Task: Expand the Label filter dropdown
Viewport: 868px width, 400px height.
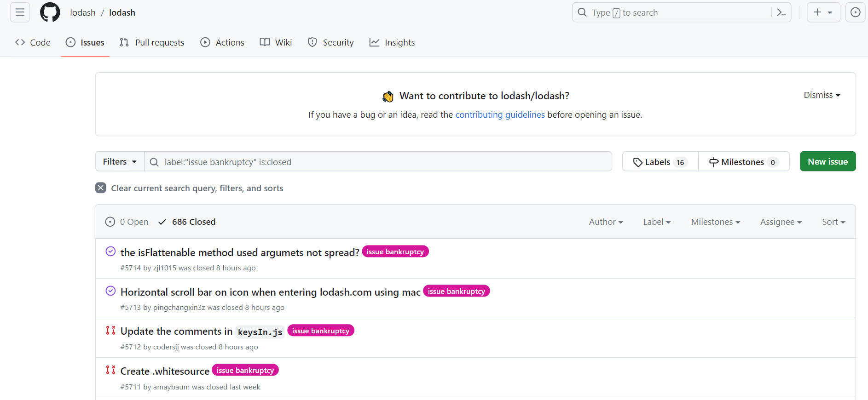Action: coord(657,222)
